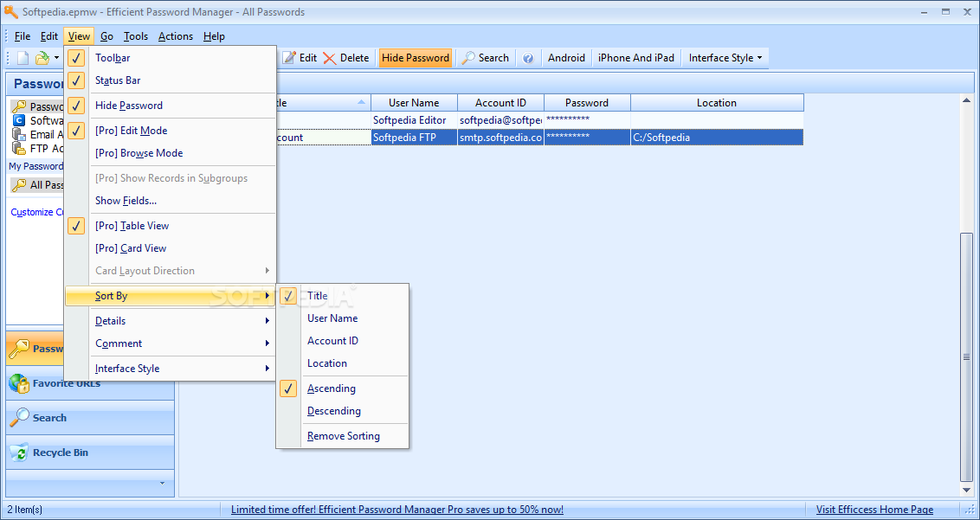This screenshot has height=520, width=980.
Task: Open the Interface Style toolbar dropdown
Action: (725, 58)
